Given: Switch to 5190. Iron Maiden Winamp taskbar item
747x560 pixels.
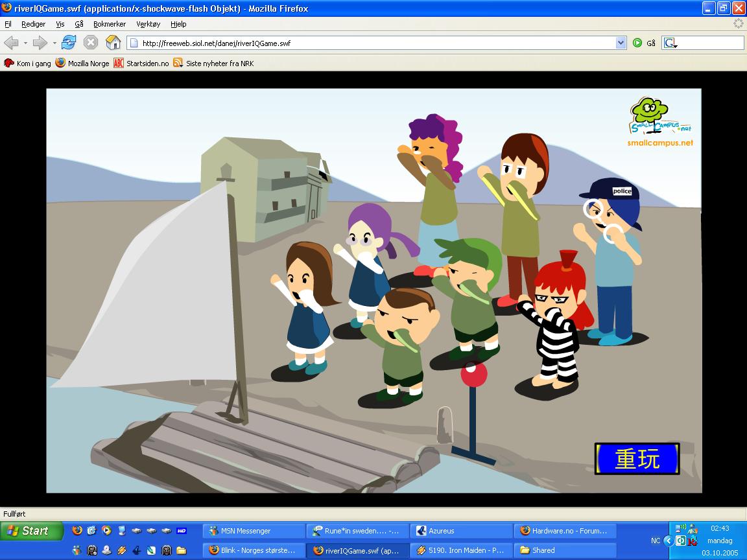Looking at the screenshot, I should point(461,550).
